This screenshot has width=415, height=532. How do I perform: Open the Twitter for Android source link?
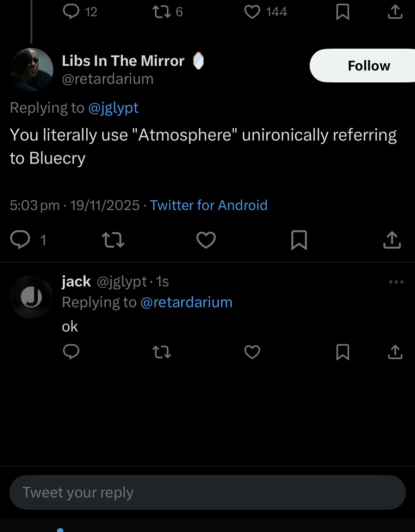[x=209, y=205]
